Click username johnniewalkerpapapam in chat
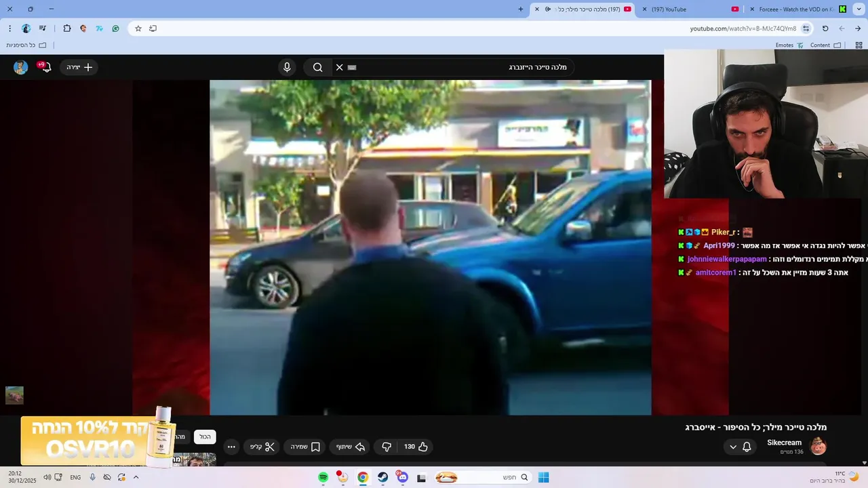Screen dimensions: 868x488 [727, 259]
